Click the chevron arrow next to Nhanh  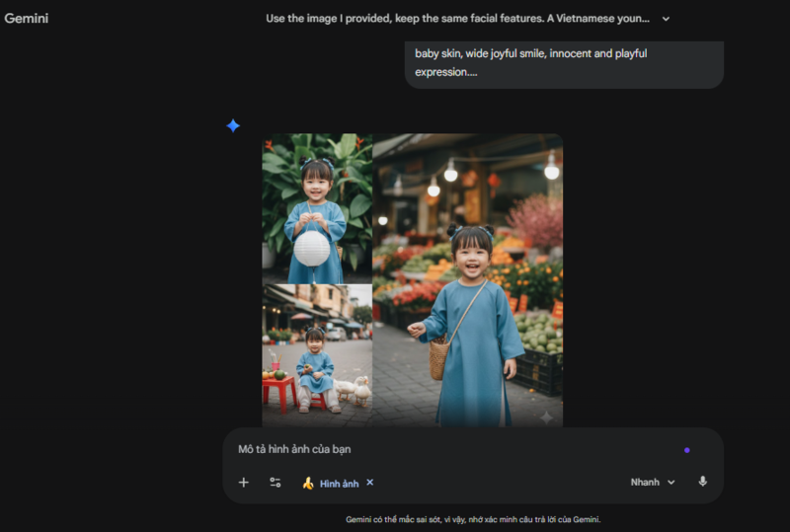click(x=671, y=483)
